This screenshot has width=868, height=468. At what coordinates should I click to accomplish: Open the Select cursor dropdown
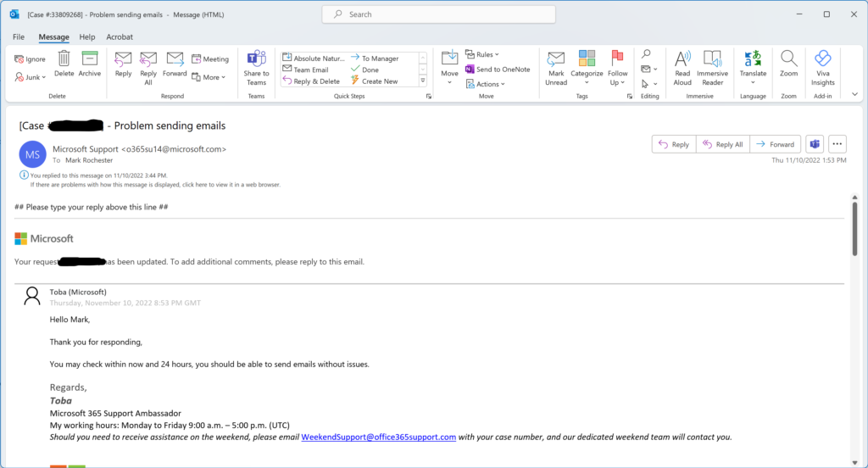(x=648, y=84)
